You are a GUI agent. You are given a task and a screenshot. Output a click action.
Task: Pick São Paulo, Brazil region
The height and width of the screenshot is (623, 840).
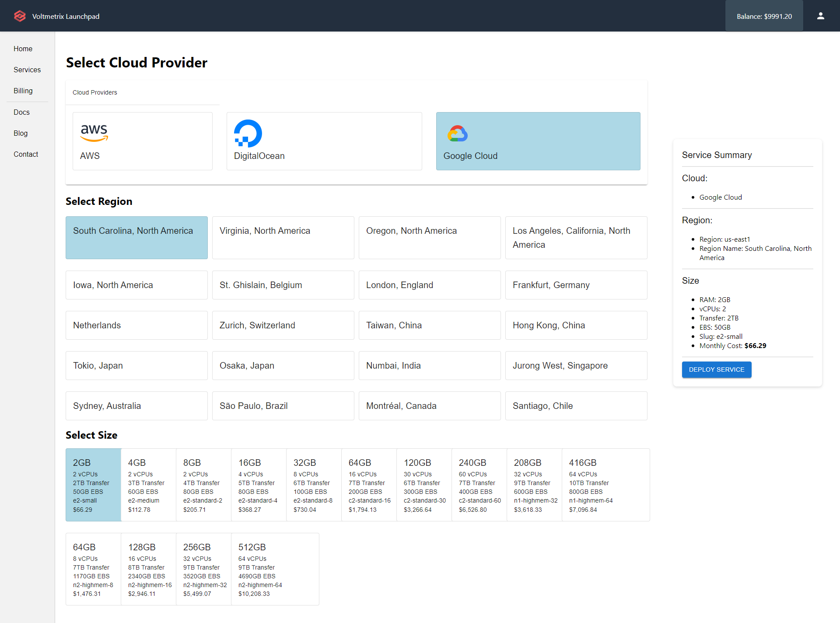(283, 406)
